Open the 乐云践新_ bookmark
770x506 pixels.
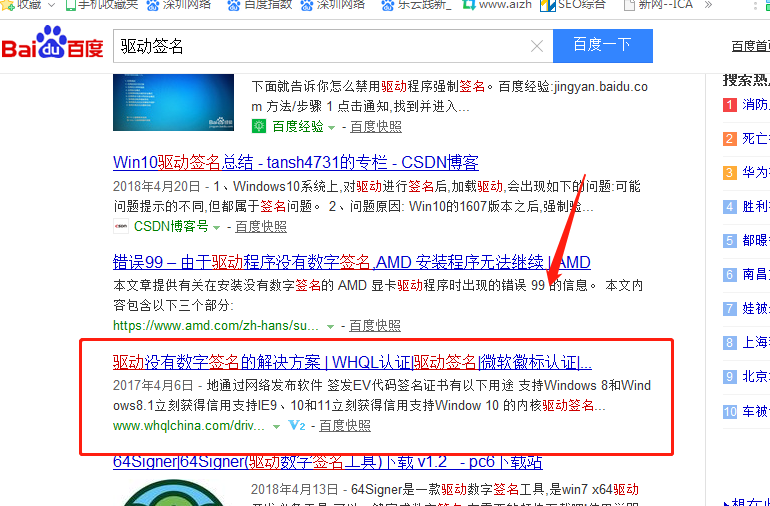coord(416,5)
